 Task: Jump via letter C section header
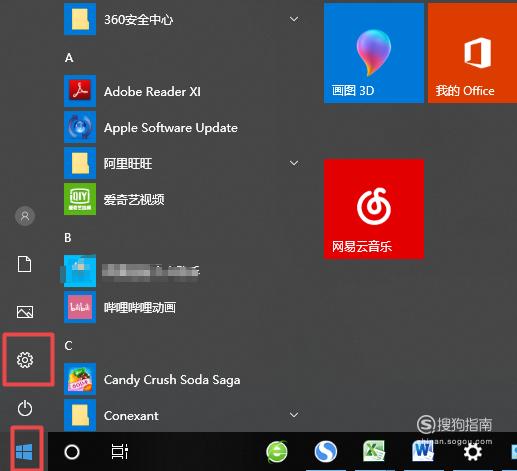tap(68, 346)
